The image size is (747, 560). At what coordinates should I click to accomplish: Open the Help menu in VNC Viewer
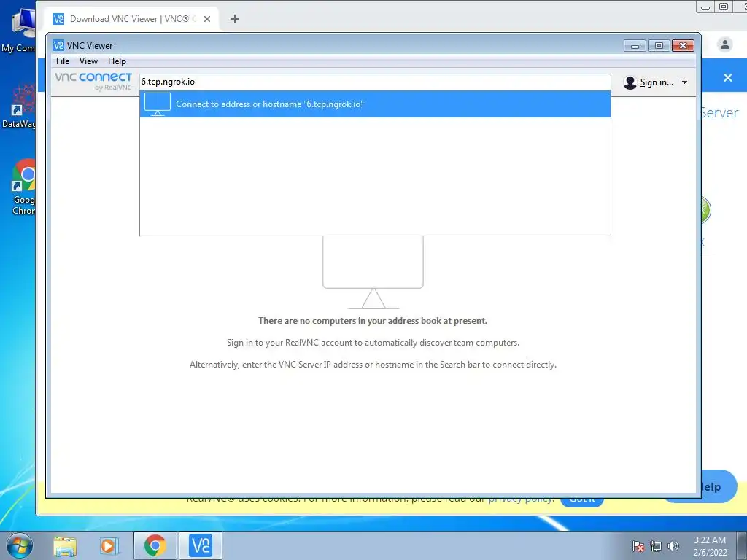[117, 61]
